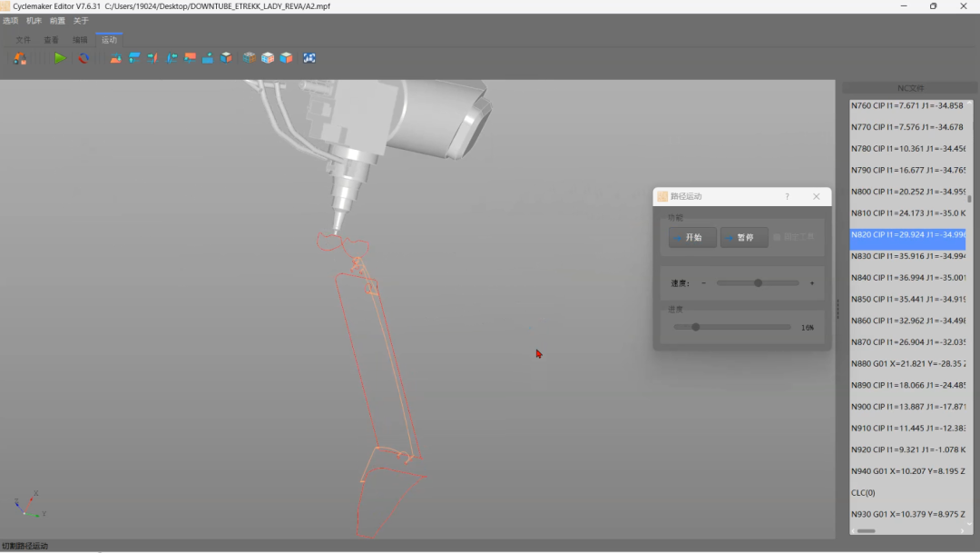The width and height of the screenshot is (980, 553).
Task: Click the progress slider handle at 16%
Action: pos(696,327)
